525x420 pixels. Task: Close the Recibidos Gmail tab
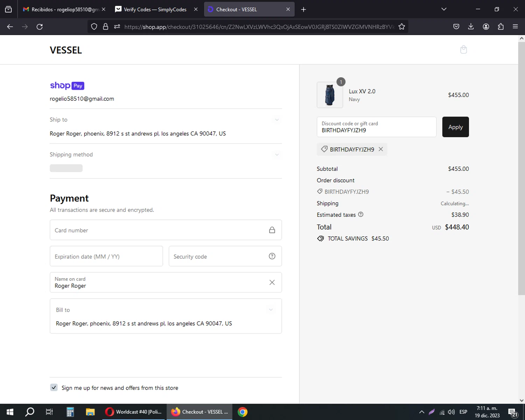pos(103,9)
